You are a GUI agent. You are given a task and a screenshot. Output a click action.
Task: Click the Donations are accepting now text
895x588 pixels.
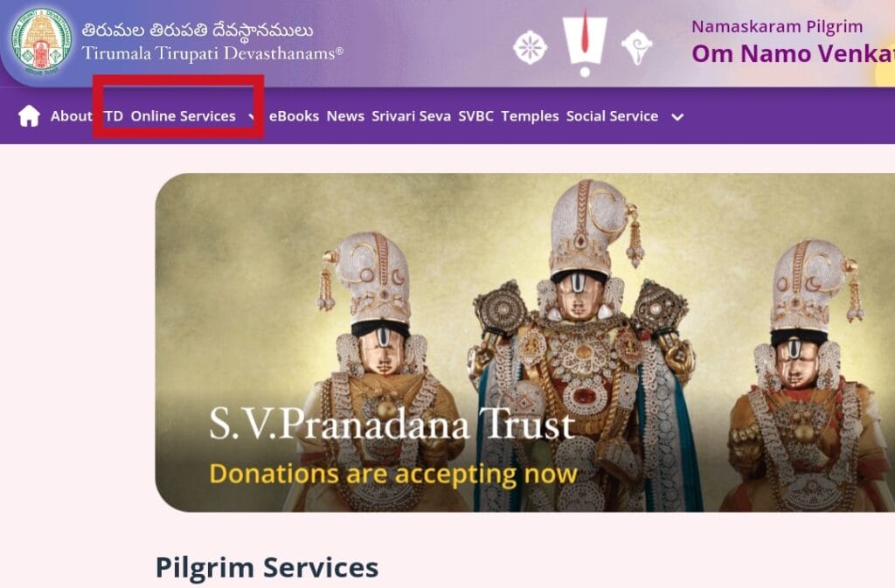point(393,474)
